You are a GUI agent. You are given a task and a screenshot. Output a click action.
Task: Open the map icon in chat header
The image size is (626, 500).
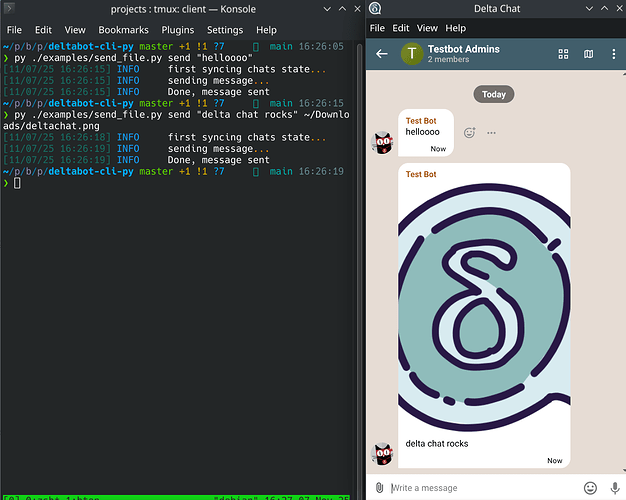(589, 54)
